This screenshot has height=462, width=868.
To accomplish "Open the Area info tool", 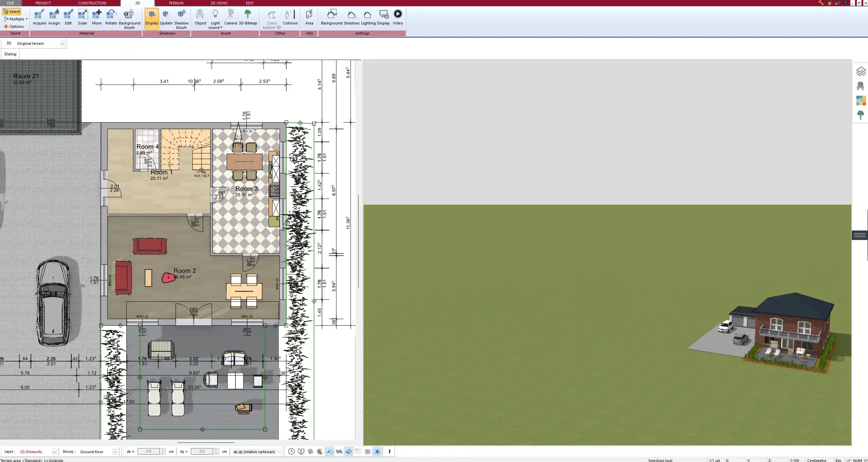I will (x=309, y=18).
